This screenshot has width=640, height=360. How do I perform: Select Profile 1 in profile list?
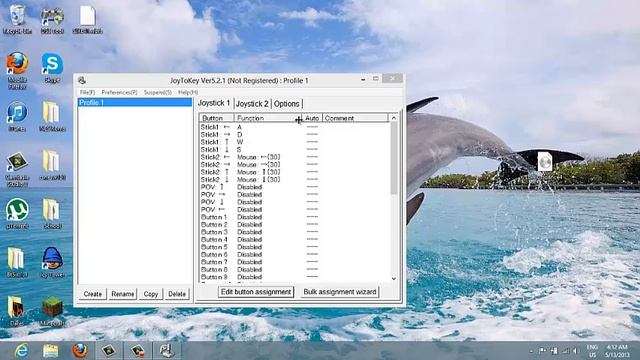point(135,102)
